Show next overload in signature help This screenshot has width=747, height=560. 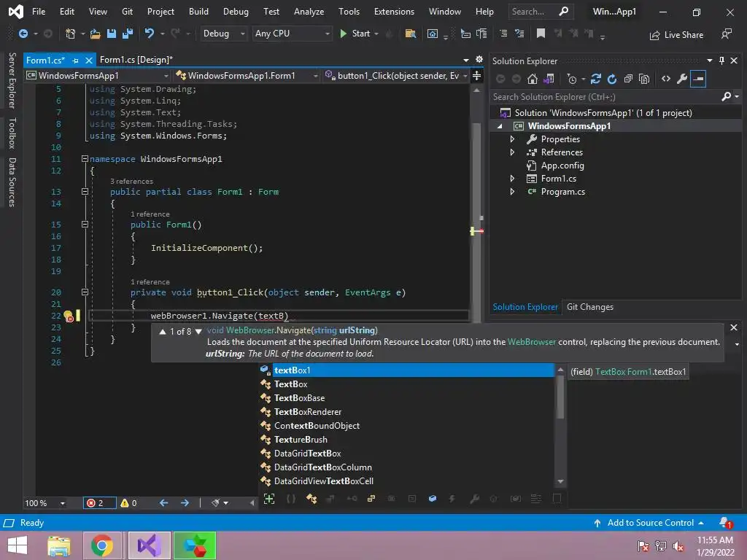[x=198, y=332]
